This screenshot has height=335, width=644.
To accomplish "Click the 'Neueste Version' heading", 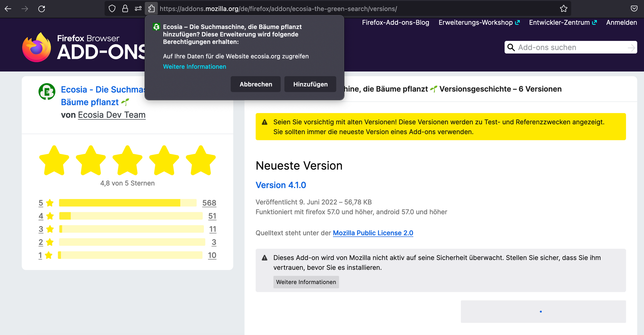I will [x=299, y=166].
